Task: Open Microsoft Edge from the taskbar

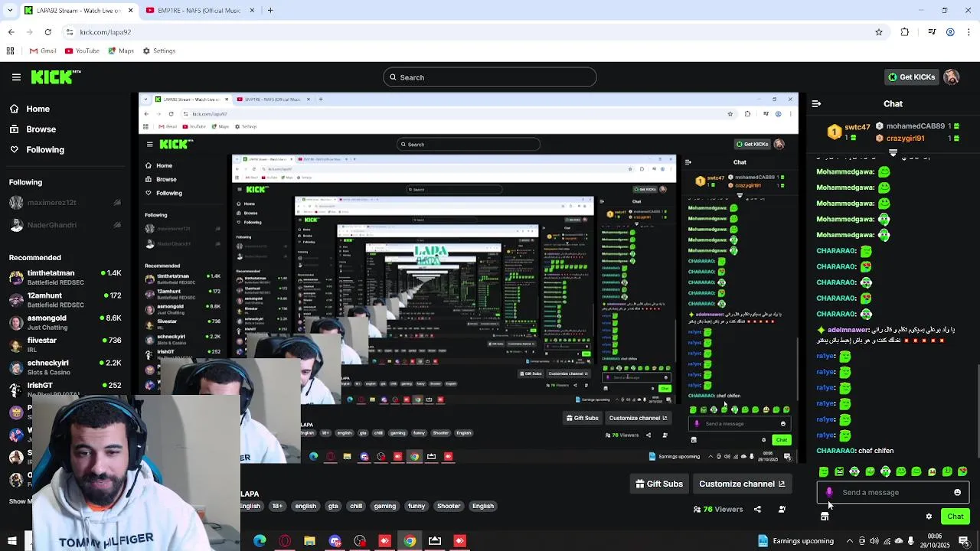Action: coord(260,541)
